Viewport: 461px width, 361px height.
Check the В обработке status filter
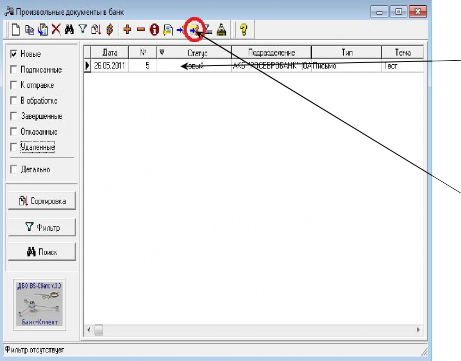point(13,100)
